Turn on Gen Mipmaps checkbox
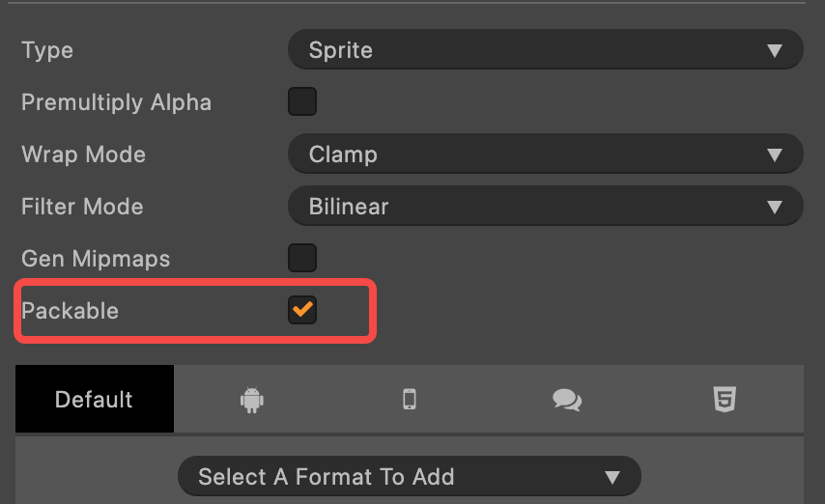 pos(302,258)
